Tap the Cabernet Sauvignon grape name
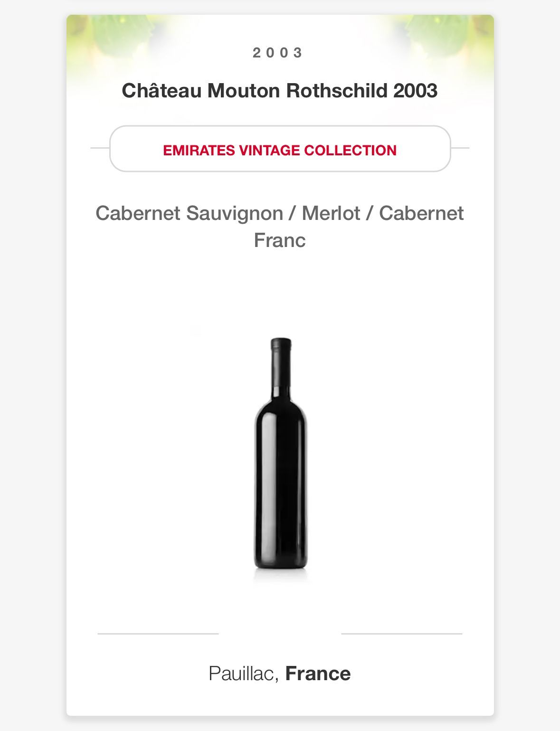 tap(189, 213)
